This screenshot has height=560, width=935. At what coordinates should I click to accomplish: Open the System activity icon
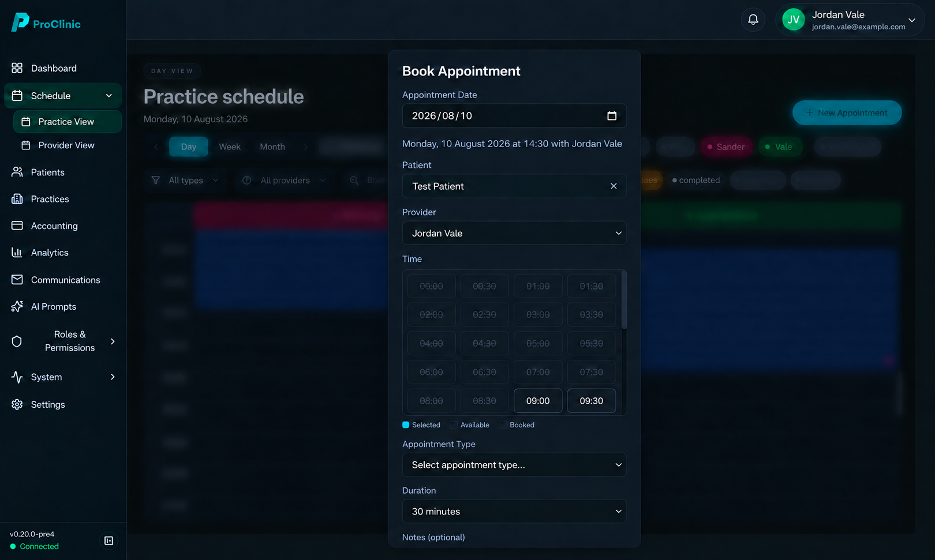pyautogui.click(x=17, y=377)
